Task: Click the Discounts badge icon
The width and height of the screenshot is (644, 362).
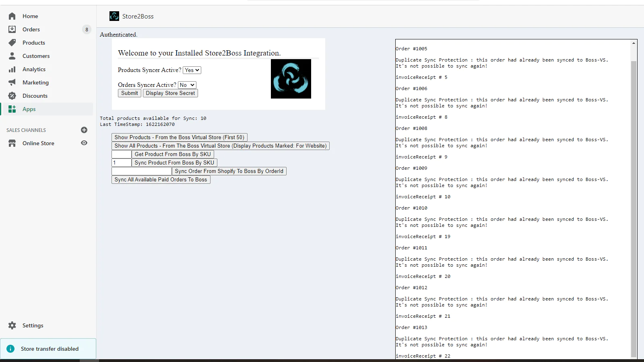Action: tap(12, 96)
